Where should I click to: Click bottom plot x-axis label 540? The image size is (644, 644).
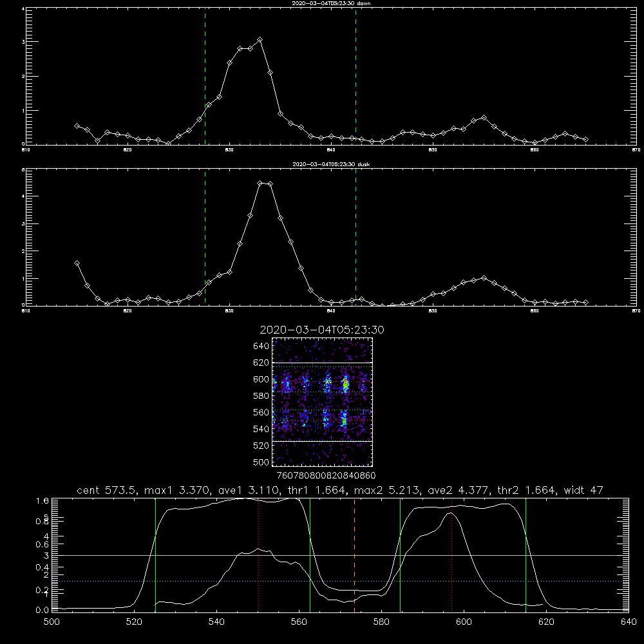click(216, 622)
